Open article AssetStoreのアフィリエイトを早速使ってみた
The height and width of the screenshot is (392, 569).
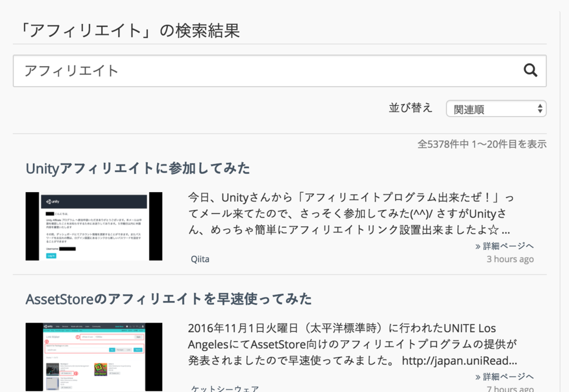tap(169, 299)
